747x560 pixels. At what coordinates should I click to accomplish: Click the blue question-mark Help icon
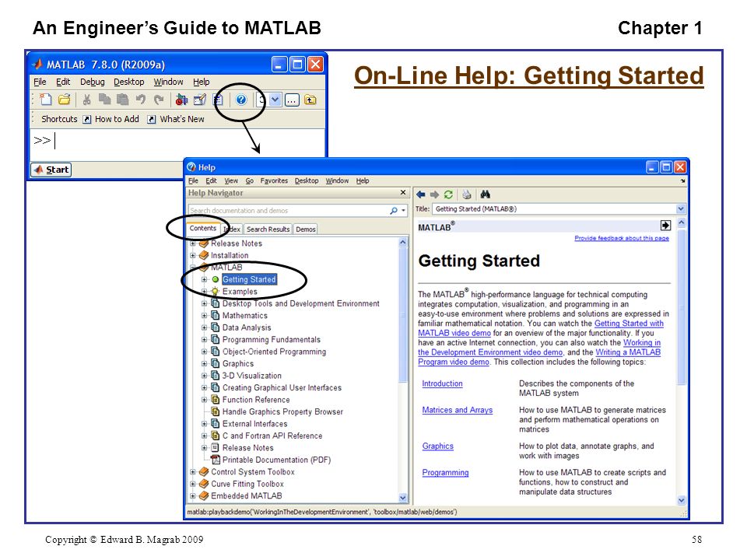(241, 100)
